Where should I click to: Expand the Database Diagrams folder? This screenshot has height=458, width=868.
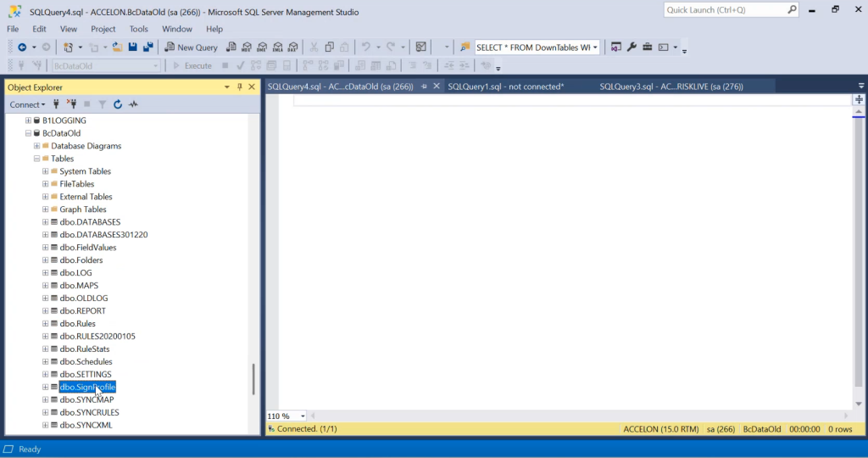(36, 146)
